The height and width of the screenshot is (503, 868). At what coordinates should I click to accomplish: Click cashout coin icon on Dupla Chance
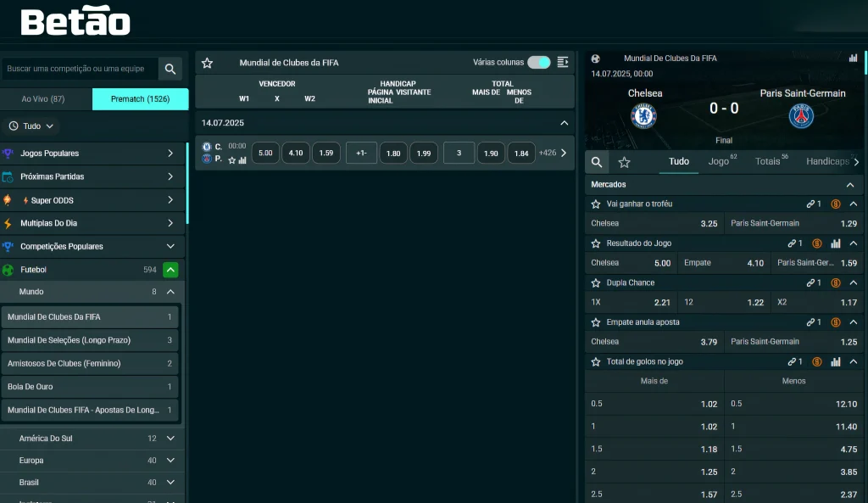click(x=835, y=282)
